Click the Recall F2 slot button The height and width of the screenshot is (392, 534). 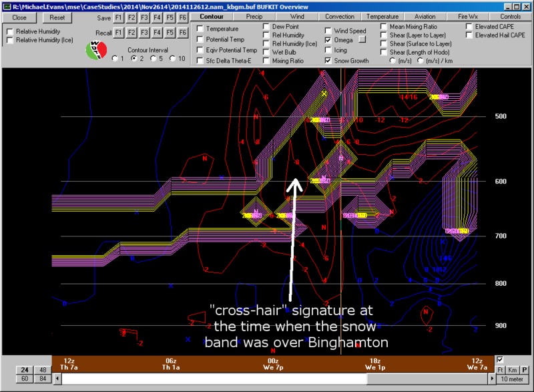click(131, 33)
